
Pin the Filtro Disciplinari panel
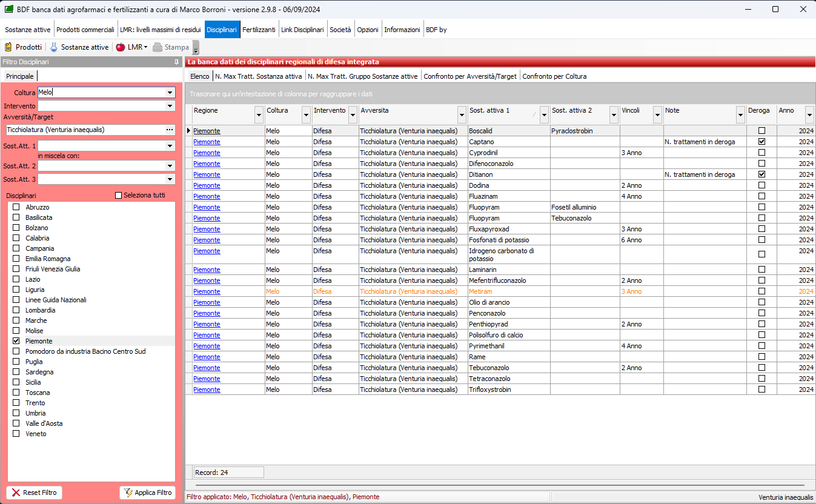[x=176, y=62]
